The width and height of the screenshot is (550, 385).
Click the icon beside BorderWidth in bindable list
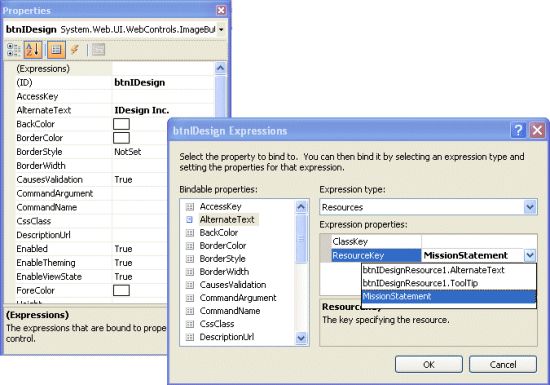click(189, 272)
